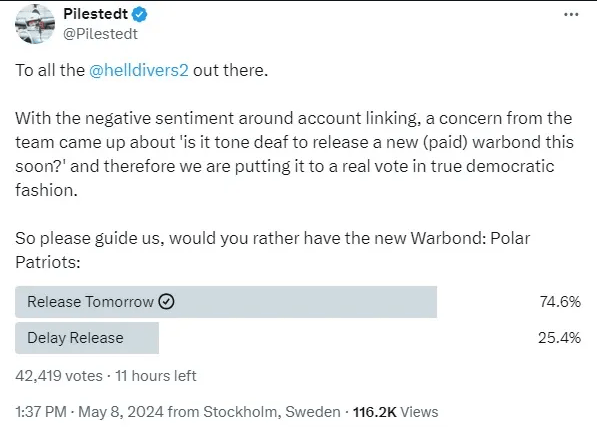Click the Pilestedt display name

point(96,14)
